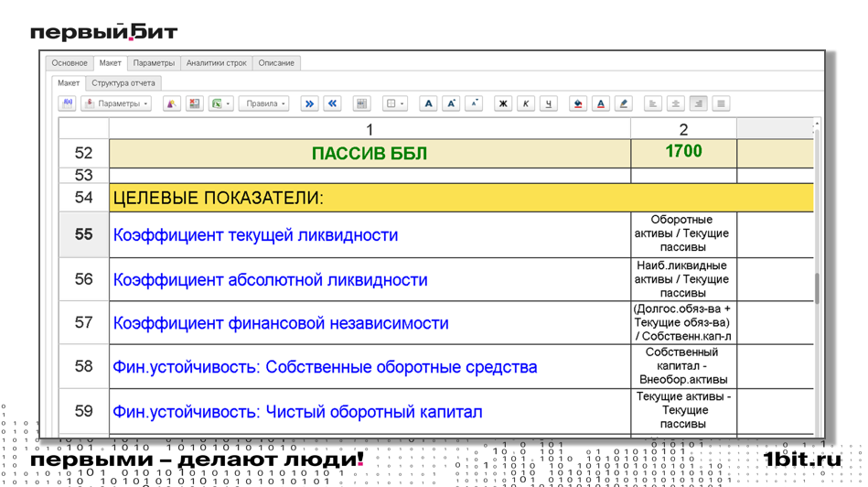This screenshot has width=868, height=487.
Task: Open the Параметры tab
Action: [x=154, y=62]
